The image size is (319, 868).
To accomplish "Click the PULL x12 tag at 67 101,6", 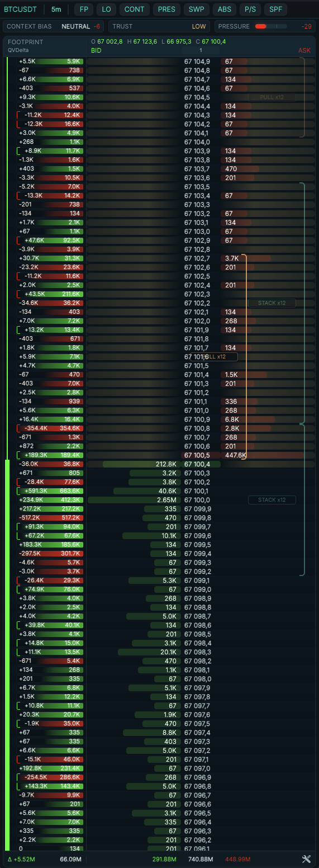I will click(x=214, y=357).
